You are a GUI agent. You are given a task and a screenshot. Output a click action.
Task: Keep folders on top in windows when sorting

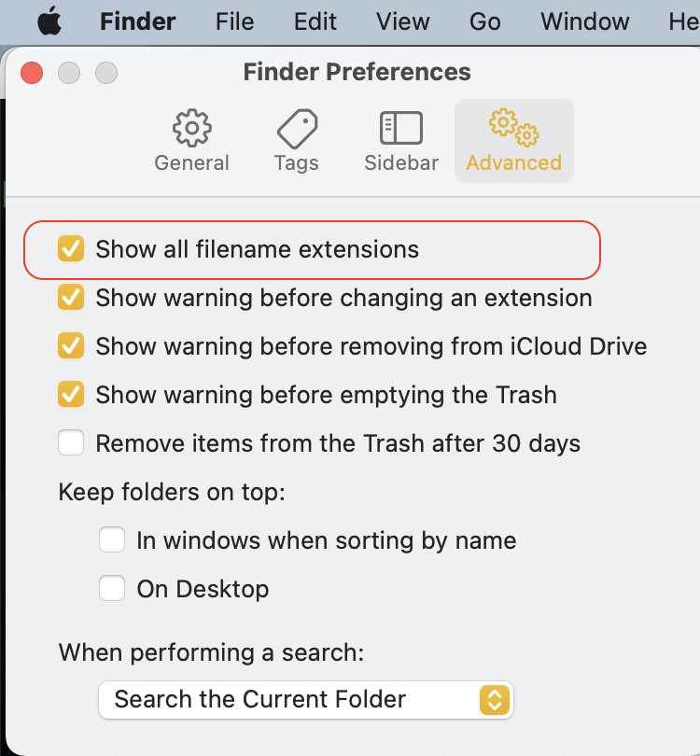click(112, 540)
